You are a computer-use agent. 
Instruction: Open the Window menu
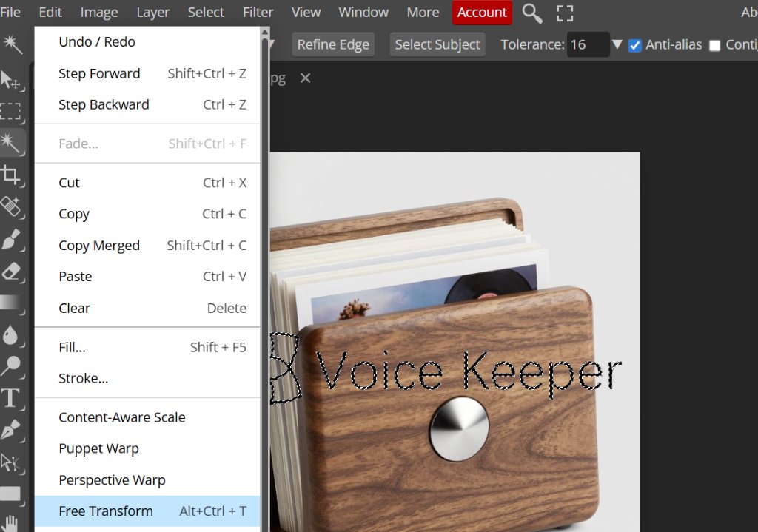(x=363, y=12)
